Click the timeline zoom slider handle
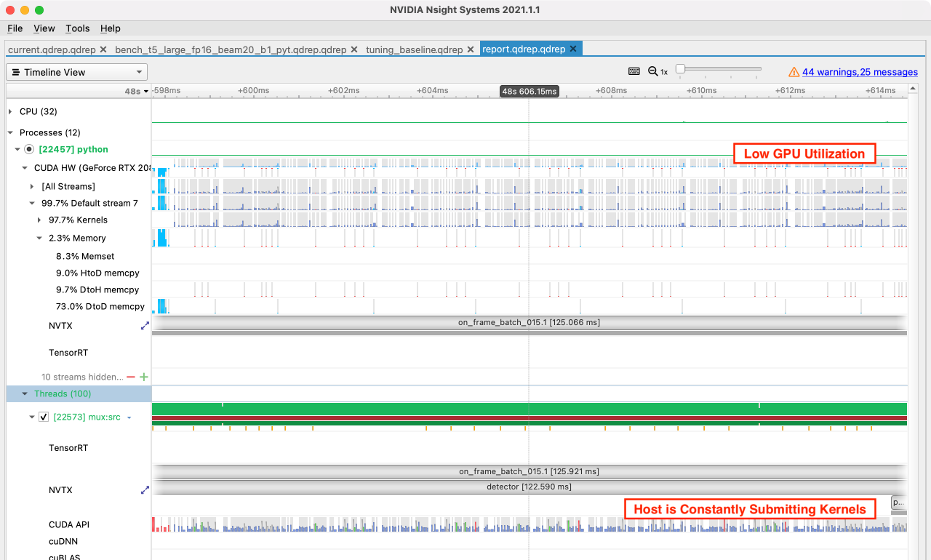The width and height of the screenshot is (931, 560). pyautogui.click(x=680, y=69)
